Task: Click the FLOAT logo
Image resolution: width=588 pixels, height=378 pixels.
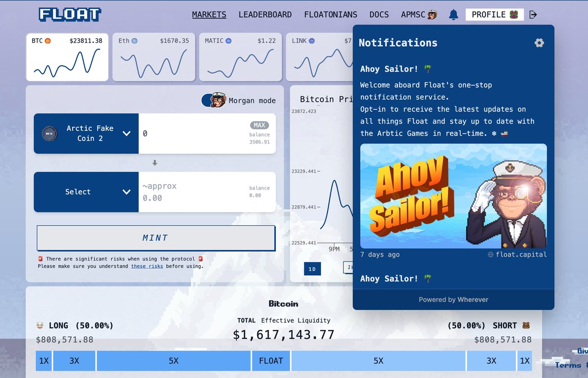Action: point(70,15)
